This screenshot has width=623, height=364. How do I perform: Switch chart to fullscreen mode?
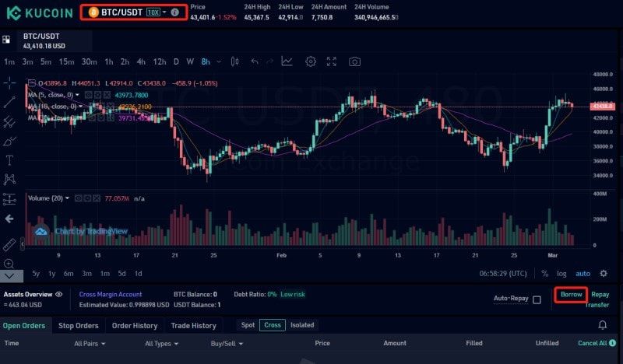332,61
